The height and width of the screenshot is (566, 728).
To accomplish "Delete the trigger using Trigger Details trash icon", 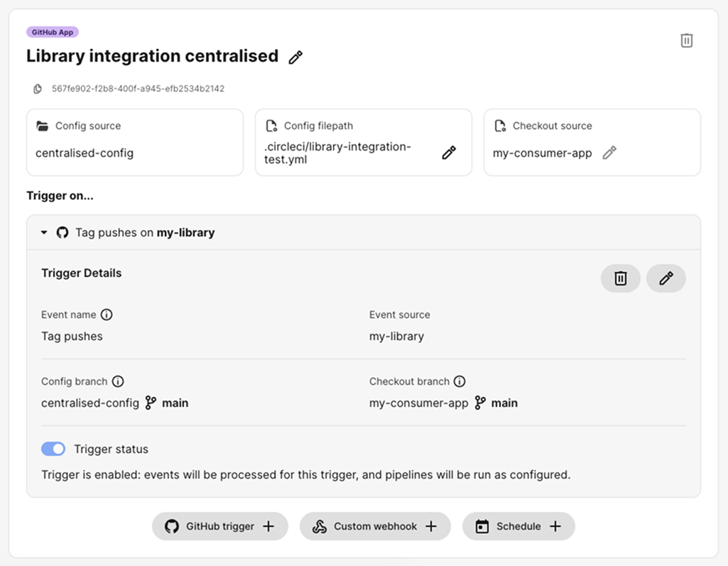I will (x=620, y=278).
